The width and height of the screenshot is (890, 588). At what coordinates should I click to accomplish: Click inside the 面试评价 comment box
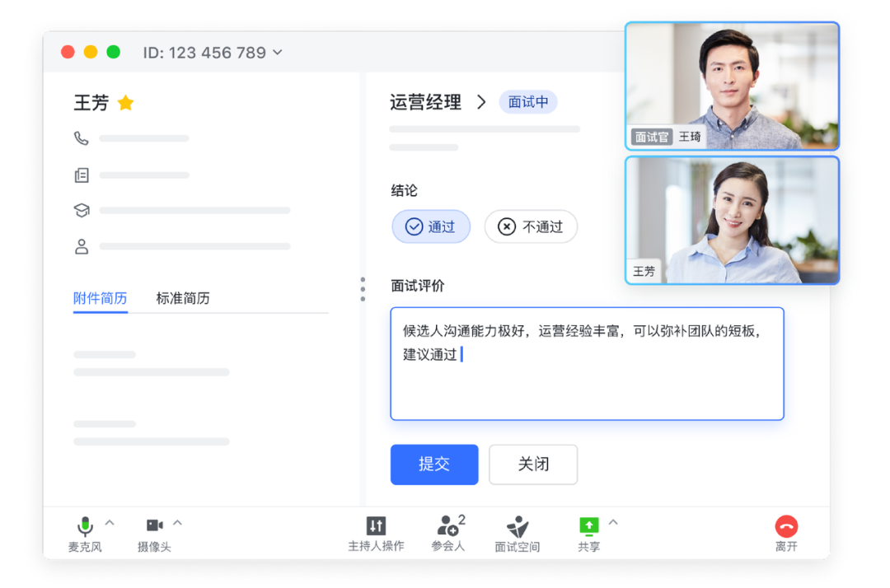pyautogui.click(x=587, y=362)
